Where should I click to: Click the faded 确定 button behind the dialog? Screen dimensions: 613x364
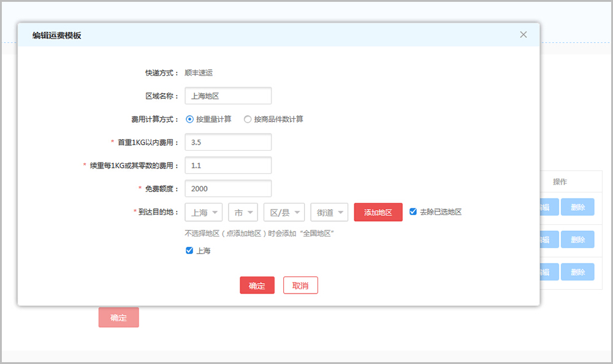(118, 317)
